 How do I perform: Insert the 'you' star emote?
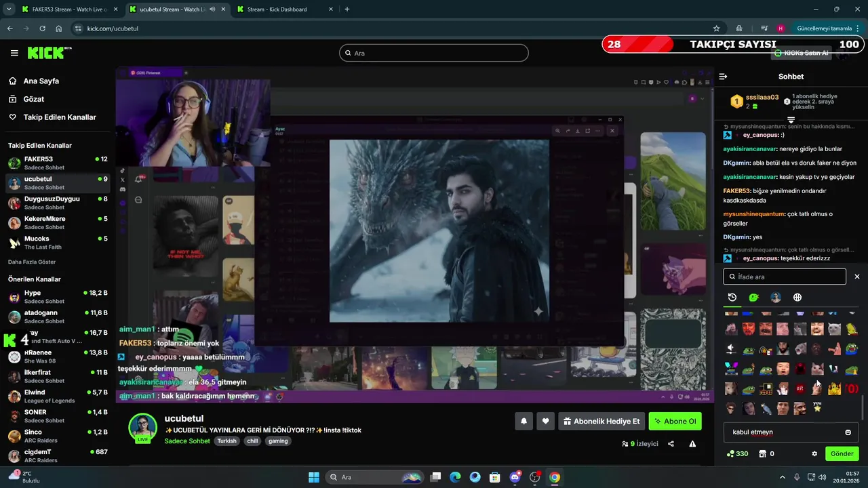pyautogui.click(x=818, y=407)
